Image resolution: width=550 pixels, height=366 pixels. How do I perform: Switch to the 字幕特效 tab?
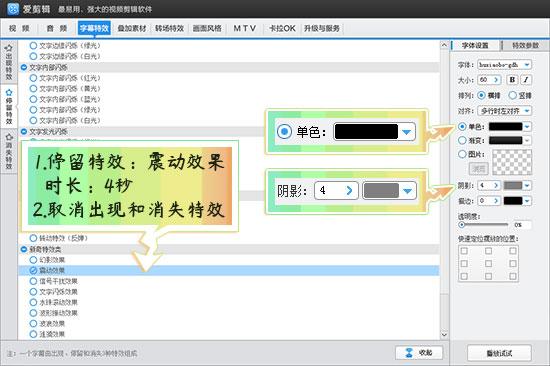[x=94, y=28]
